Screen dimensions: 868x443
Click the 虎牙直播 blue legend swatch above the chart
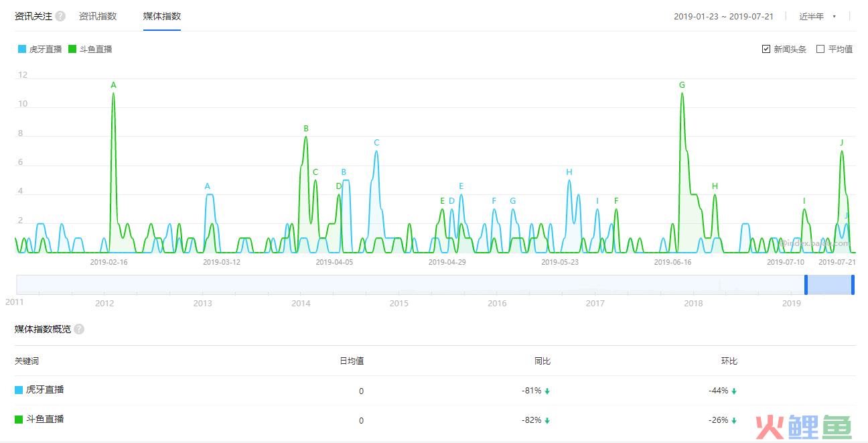pos(22,49)
